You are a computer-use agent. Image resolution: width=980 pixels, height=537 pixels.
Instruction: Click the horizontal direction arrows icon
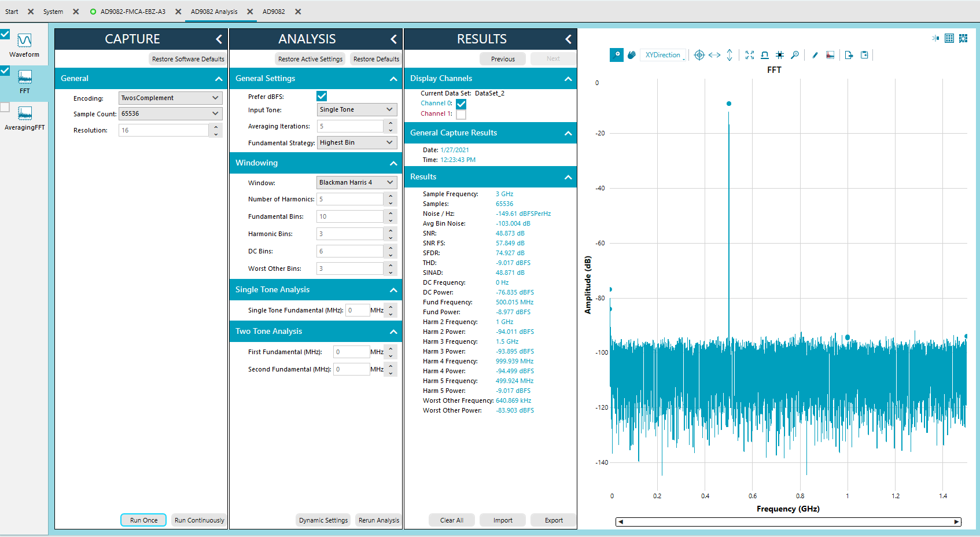[x=714, y=55]
